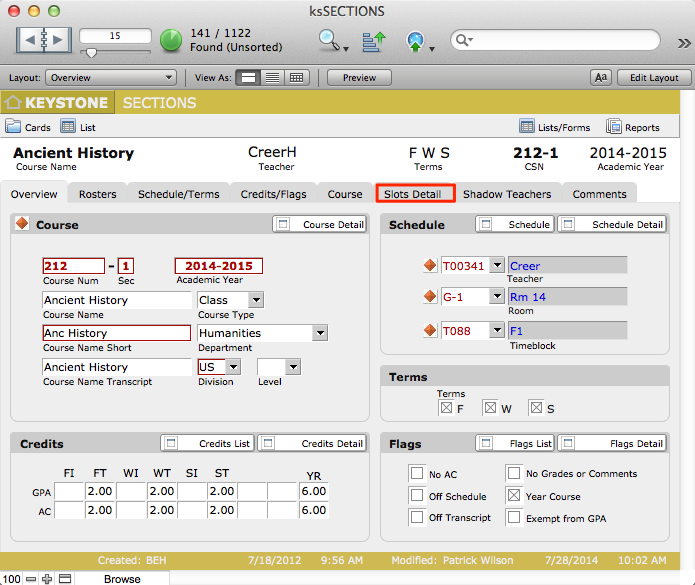This screenshot has height=585, width=695.
Task: Open the Cards folder icon
Action: (13, 127)
